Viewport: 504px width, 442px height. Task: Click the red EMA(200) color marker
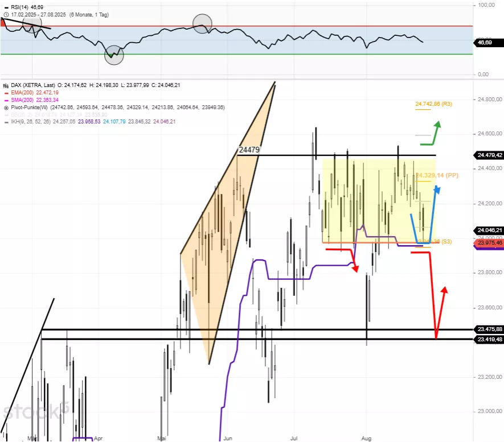pyautogui.click(x=6, y=93)
